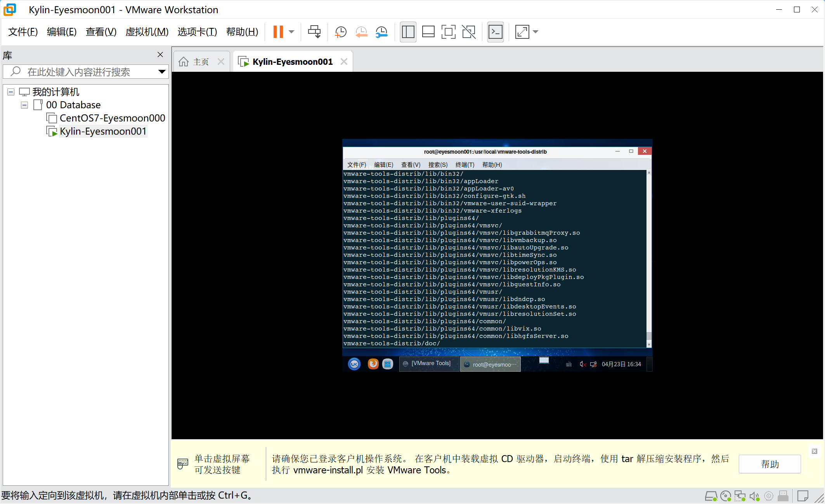The width and height of the screenshot is (825, 504).
Task: Open the 虚拟机(M) menu
Action: (x=147, y=32)
